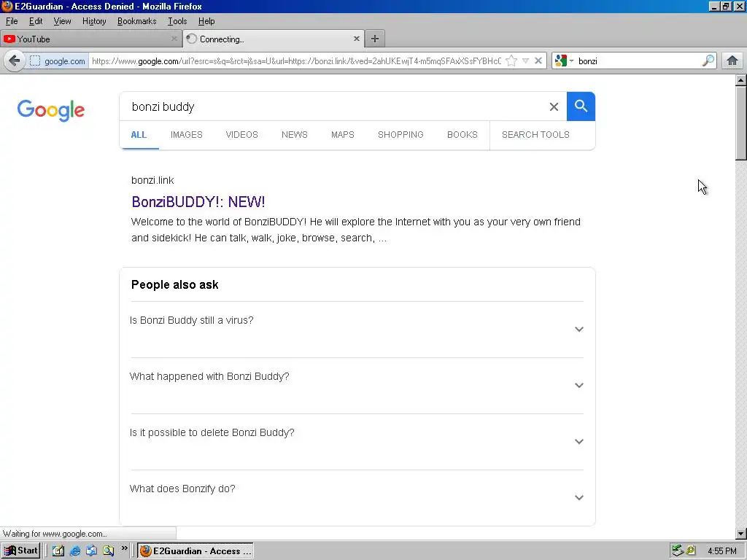Open the BonziBUDDY!: NEW! result link
Image resolution: width=747 pixels, height=560 pixels.
click(x=198, y=202)
